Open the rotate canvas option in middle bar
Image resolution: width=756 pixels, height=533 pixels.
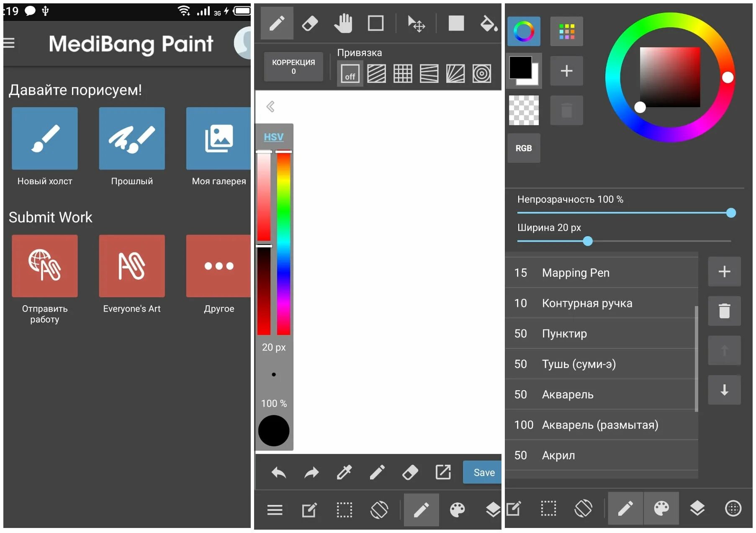click(379, 510)
